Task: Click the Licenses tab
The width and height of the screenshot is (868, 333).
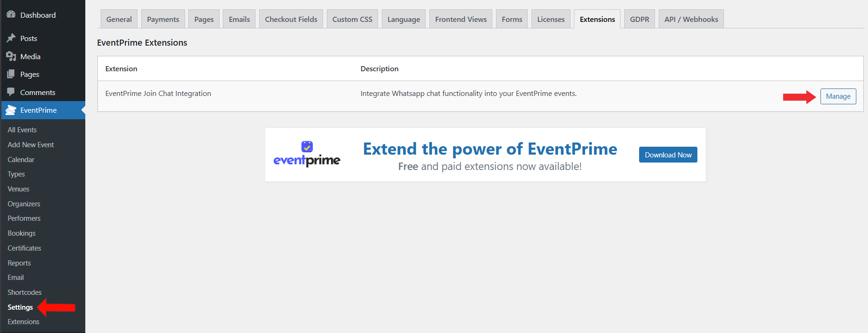Action: click(551, 19)
